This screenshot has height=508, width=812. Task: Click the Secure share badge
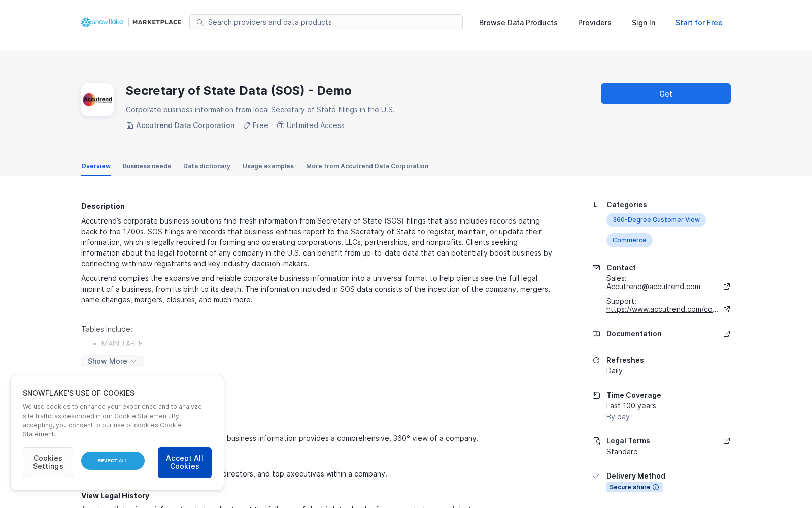coord(634,487)
